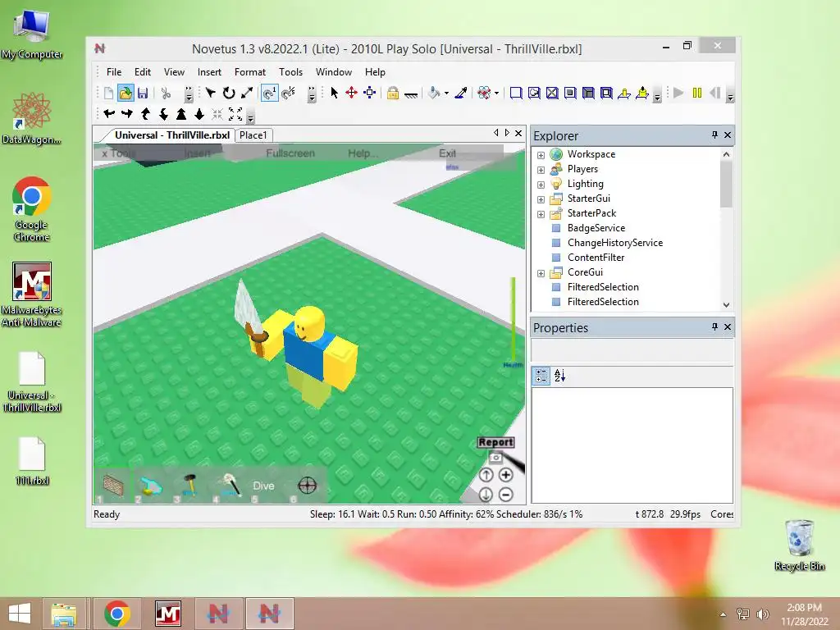Image resolution: width=840 pixels, height=630 pixels.
Task: Select ContentFilter in Explorer
Action: pos(596,257)
